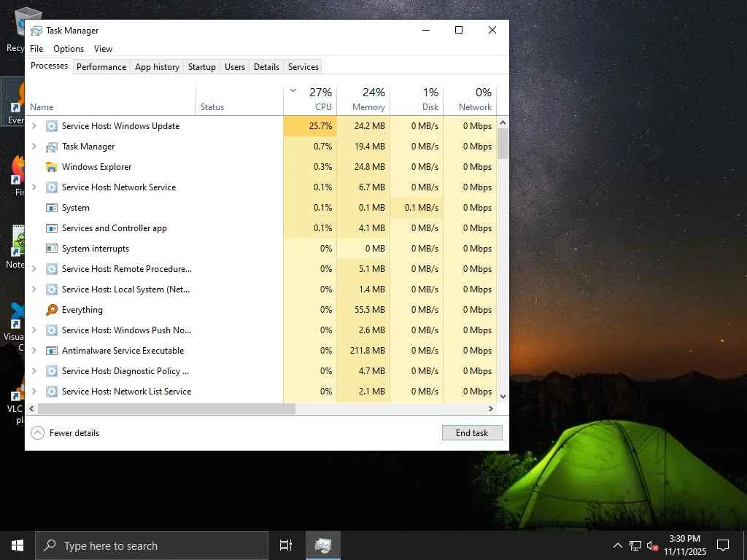Click the scroll left arrow at bottom
This screenshot has height=560, width=747.
tap(31, 408)
